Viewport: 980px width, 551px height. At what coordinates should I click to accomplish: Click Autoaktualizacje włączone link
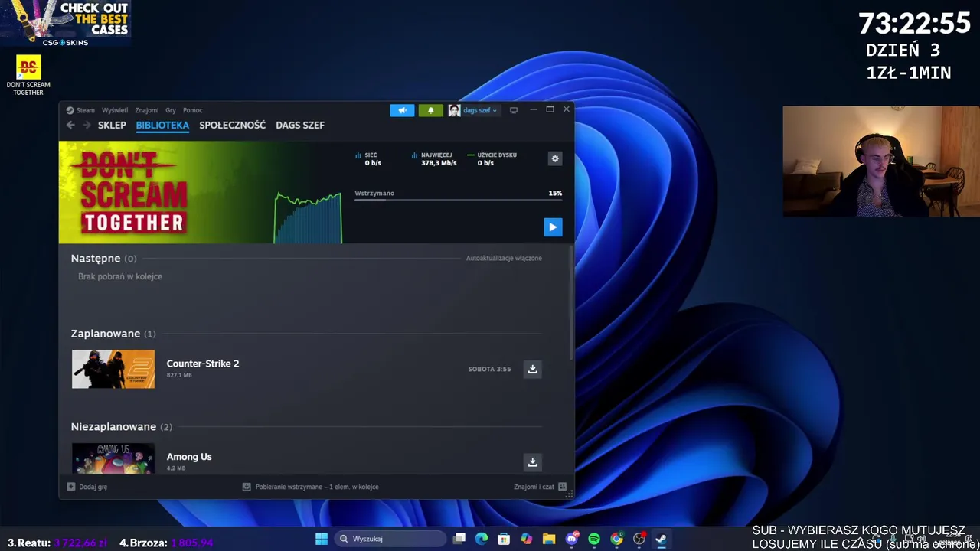pyautogui.click(x=504, y=259)
